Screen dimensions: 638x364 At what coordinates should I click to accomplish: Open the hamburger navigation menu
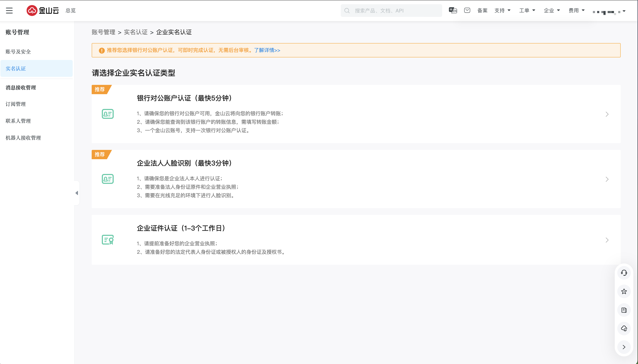[x=9, y=11]
